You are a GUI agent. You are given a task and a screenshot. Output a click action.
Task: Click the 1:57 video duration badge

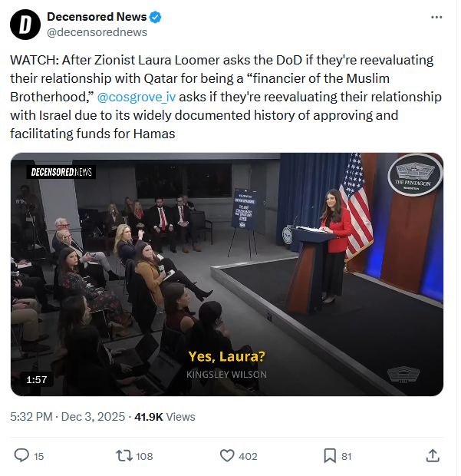point(37,379)
